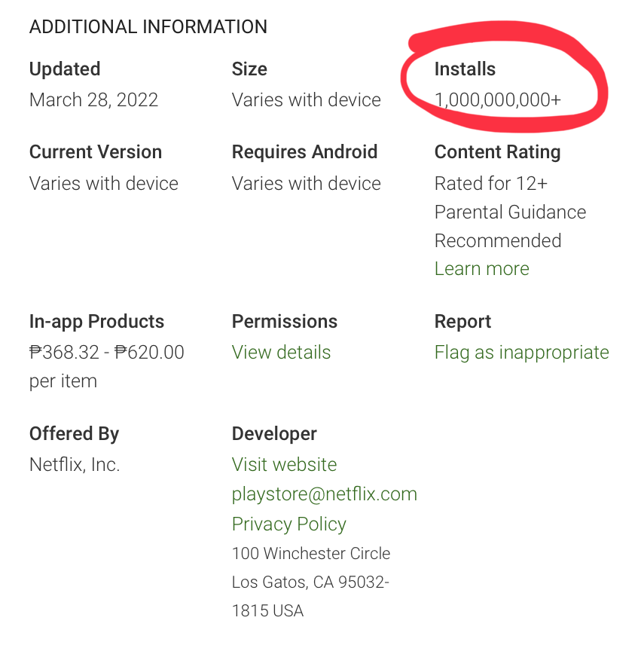Select the March 28, 2022 updated date

93,100
